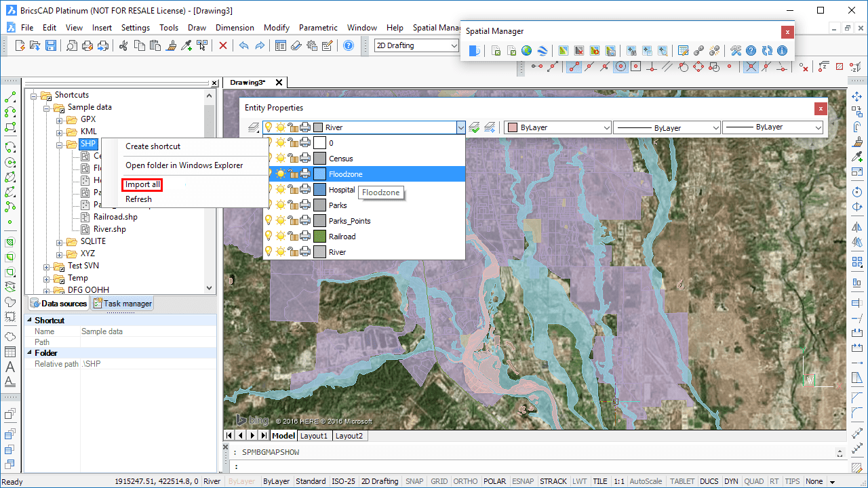Viewport: 868px width, 488px height.
Task: Click the Spatial Manager refresh arrows icon
Action: coord(767,51)
